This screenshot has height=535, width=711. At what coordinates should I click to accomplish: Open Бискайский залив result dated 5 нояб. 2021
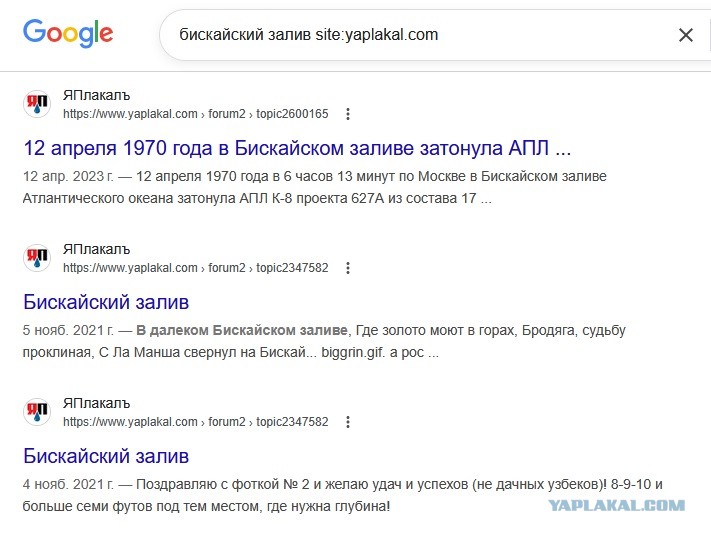pos(106,302)
